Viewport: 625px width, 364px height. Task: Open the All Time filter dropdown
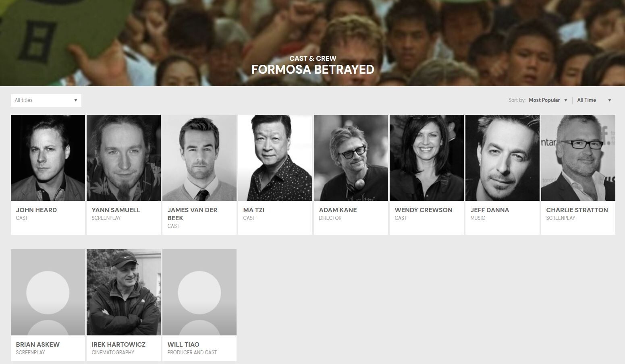(x=594, y=100)
